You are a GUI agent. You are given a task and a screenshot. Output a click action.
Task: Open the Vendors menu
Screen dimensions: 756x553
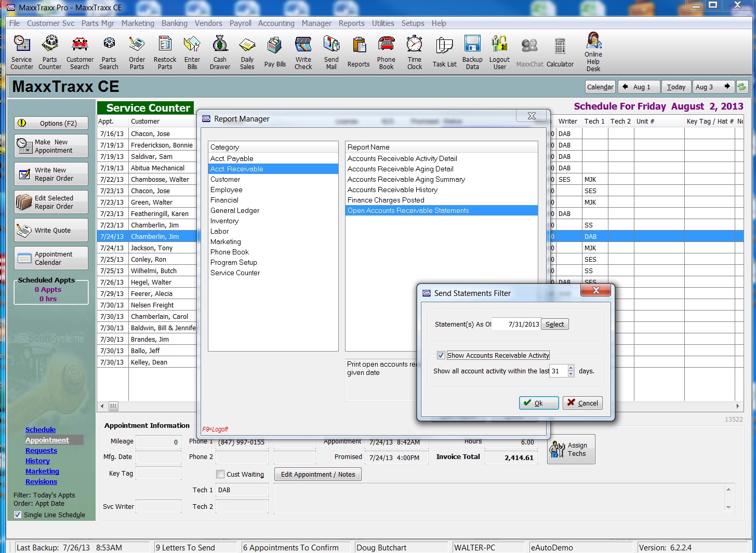click(x=208, y=23)
